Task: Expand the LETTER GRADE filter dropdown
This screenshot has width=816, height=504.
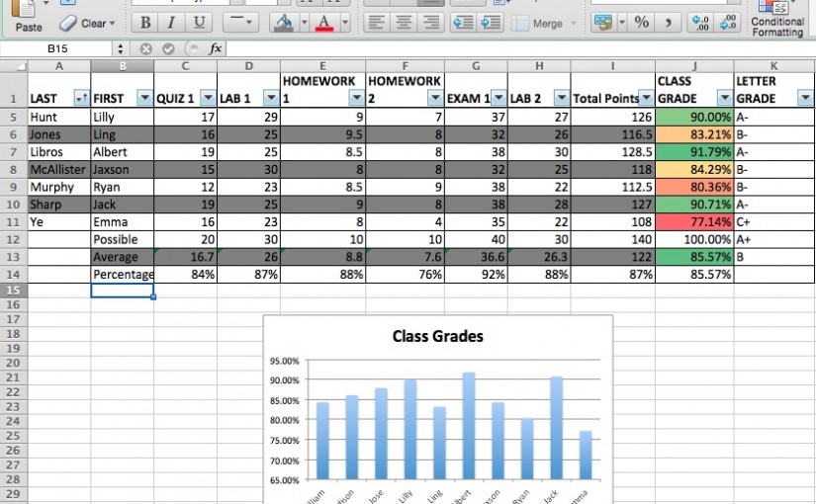Action: [x=804, y=98]
